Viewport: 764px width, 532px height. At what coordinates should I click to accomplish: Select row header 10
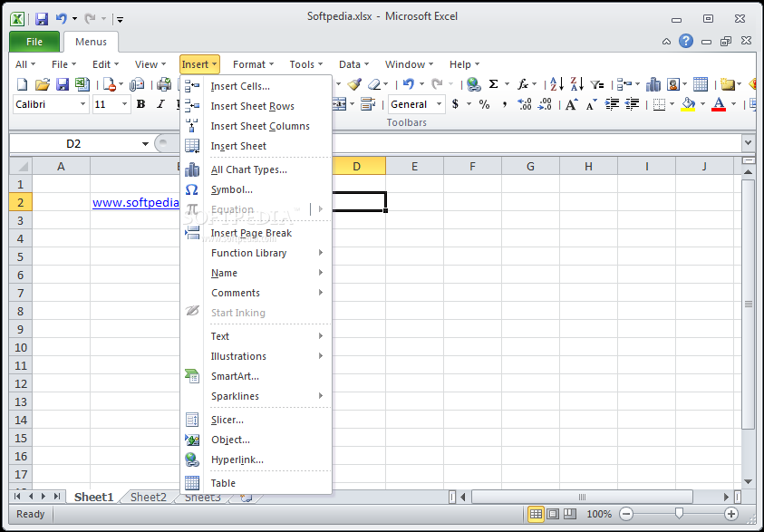(x=21, y=347)
